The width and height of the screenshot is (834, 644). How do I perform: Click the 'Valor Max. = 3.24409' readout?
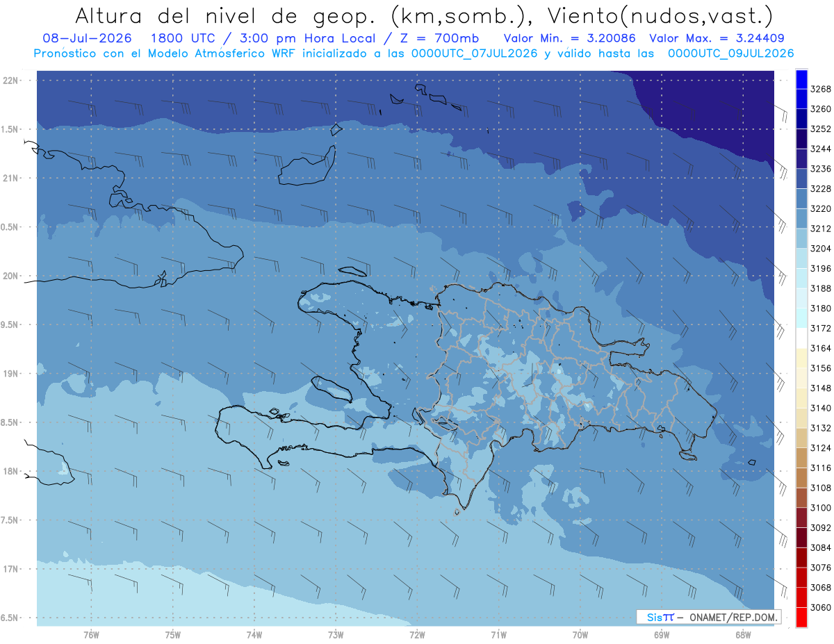click(718, 38)
